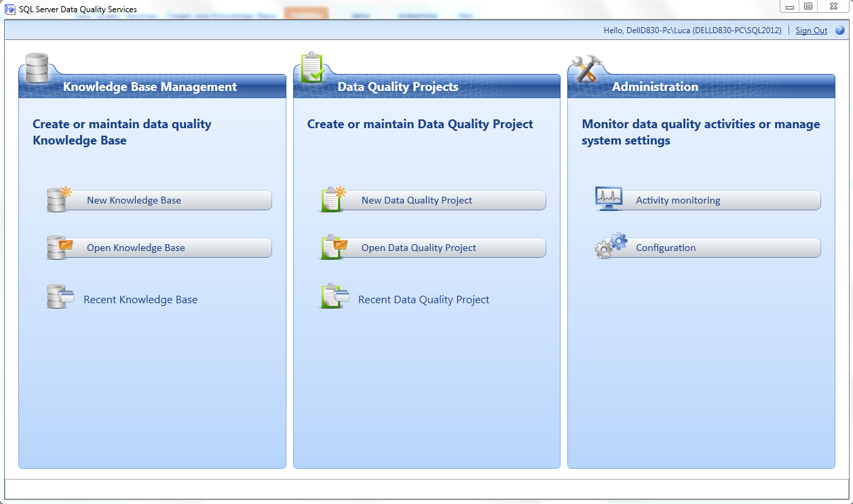View Recent Data Quality Project entries
853x504 pixels.
click(x=423, y=299)
